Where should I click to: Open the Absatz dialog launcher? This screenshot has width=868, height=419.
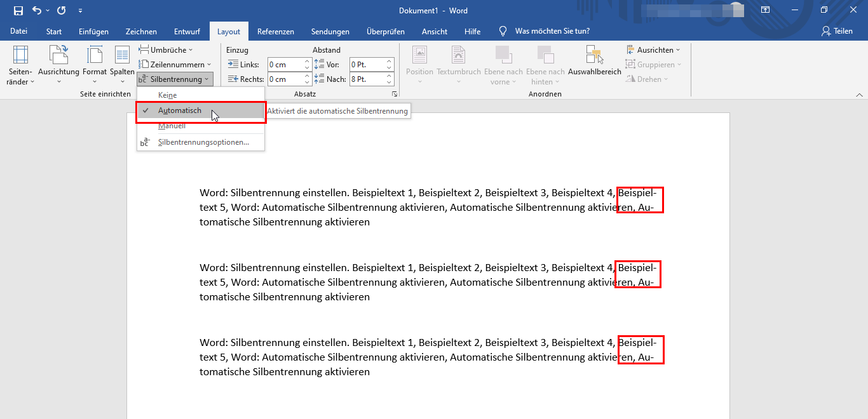coord(395,94)
